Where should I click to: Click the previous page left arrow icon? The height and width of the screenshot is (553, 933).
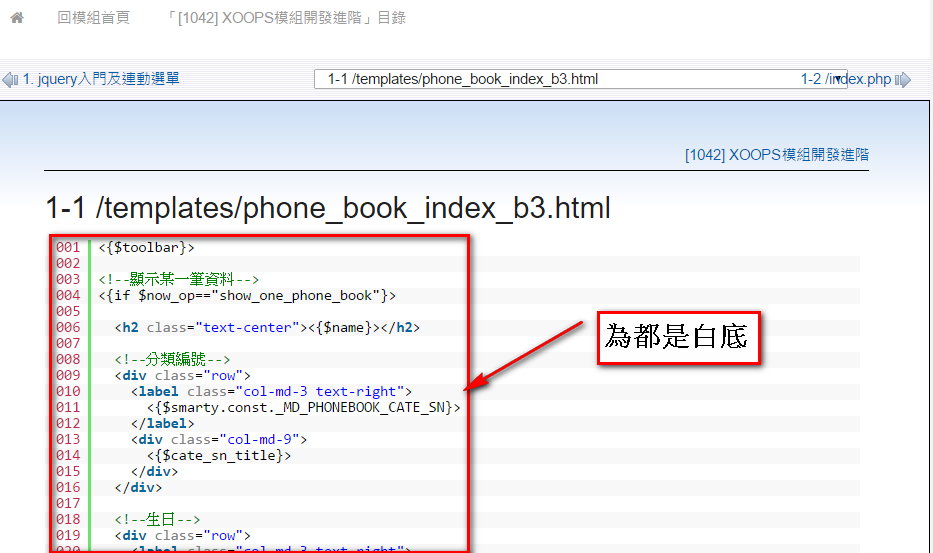(x=10, y=79)
